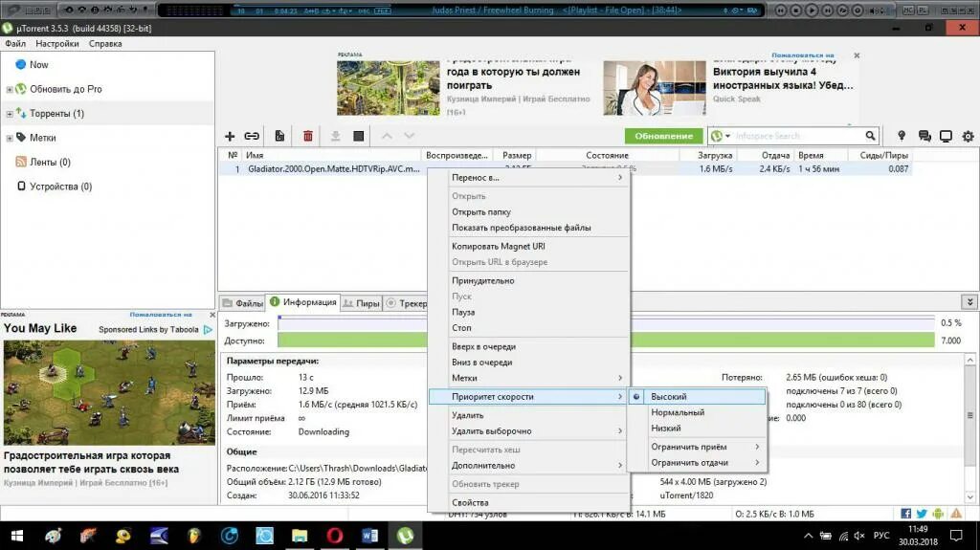Select Высокий speed priority option
Image resolution: width=980 pixels, height=550 pixels.
(x=697, y=396)
